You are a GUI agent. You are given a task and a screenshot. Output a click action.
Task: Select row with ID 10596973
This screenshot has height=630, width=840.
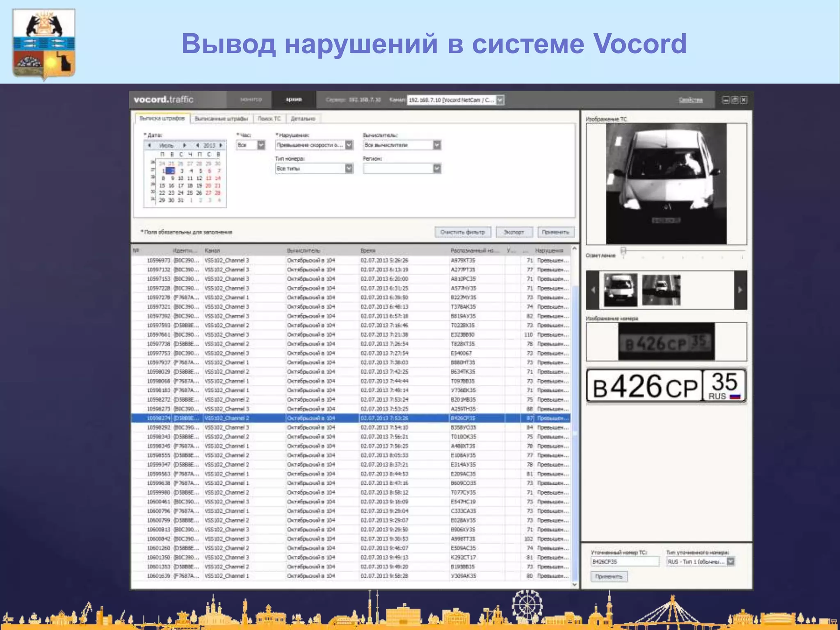click(x=351, y=260)
